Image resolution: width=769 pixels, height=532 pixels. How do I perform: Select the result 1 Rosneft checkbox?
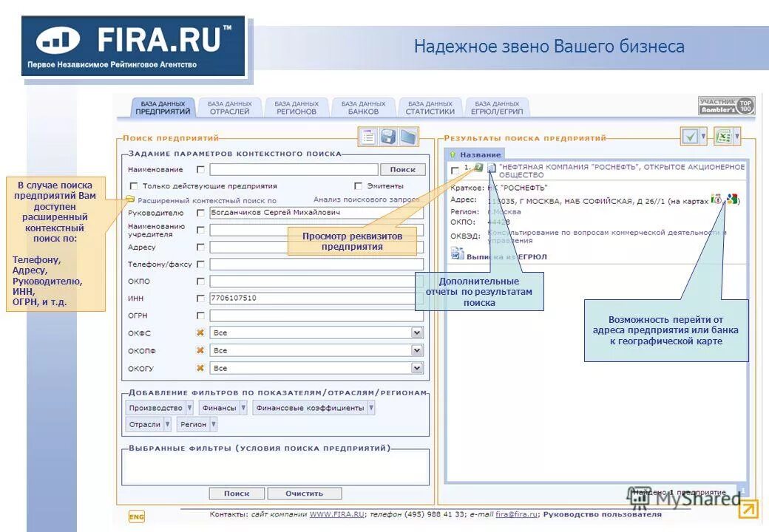455,170
